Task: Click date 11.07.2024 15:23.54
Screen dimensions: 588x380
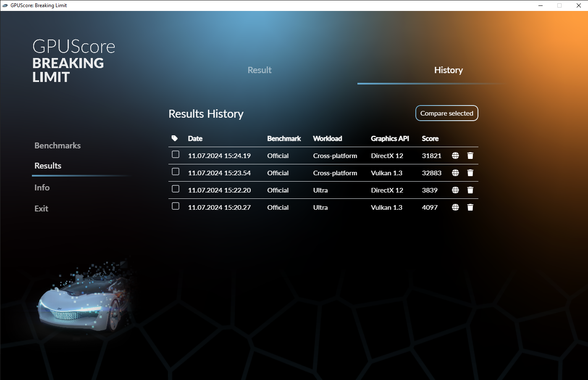Action: 219,173
